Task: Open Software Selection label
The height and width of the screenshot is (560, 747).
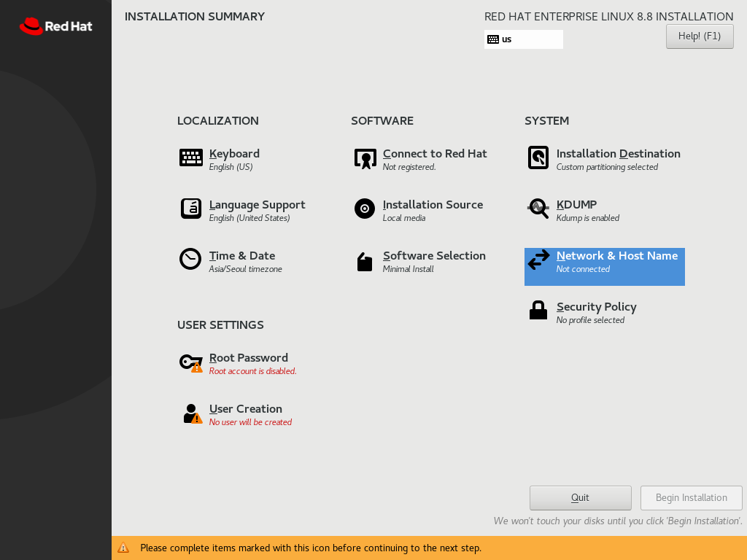Action: [x=435, y=256]
